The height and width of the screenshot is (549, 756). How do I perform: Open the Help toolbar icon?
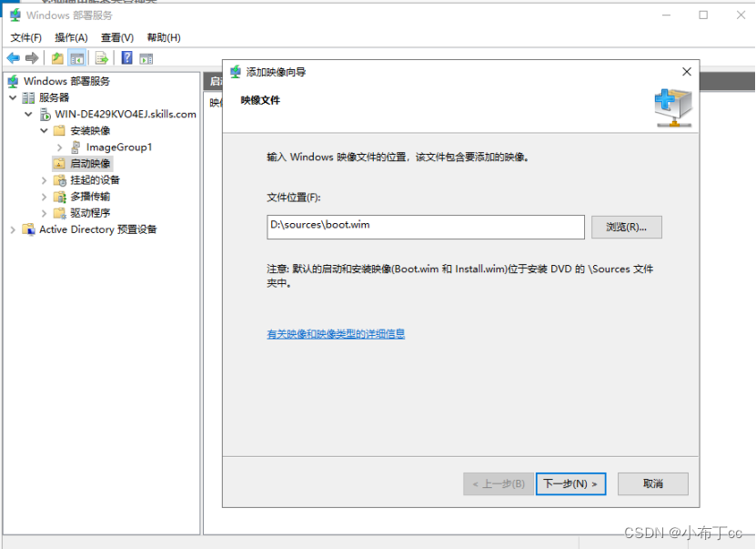pos(126,58)
